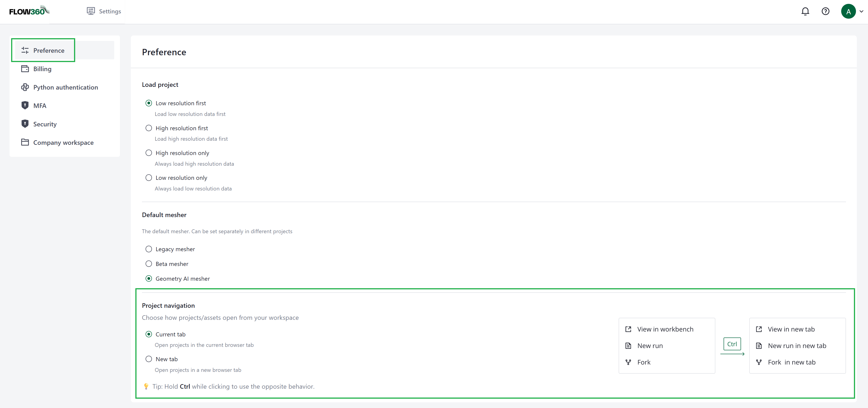Click the Company workspace folder icon
868x408 pixels.
pos(25,142)
